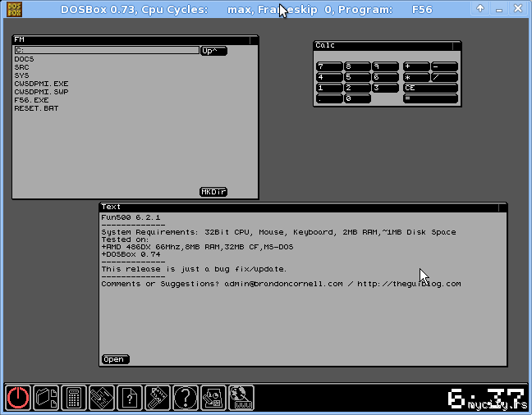Click the 0 key in Calc
This screenshot has height=415, width=532.
(x=357, y=98)
